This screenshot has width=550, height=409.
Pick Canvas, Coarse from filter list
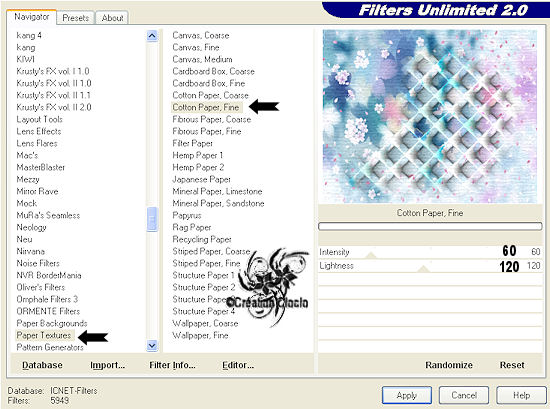pos(201,35)
